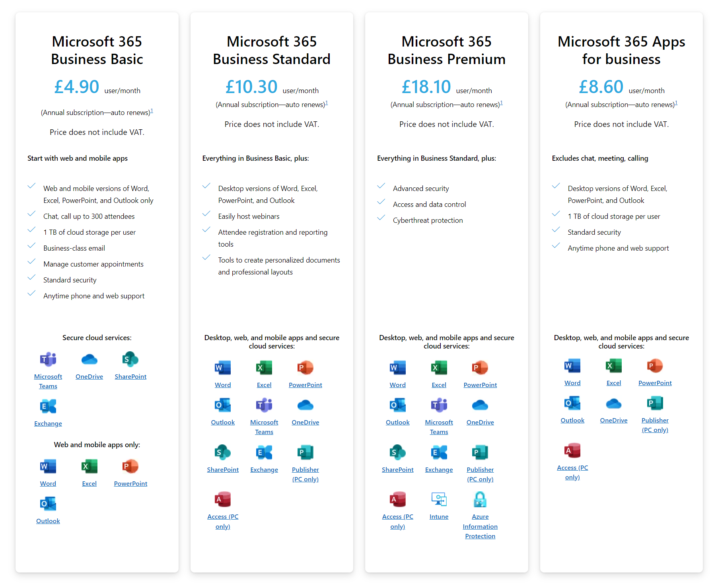Click the £18.10 price of Business Premium
The height and width of the screenshot is (588, 716).
pos(426,87)
